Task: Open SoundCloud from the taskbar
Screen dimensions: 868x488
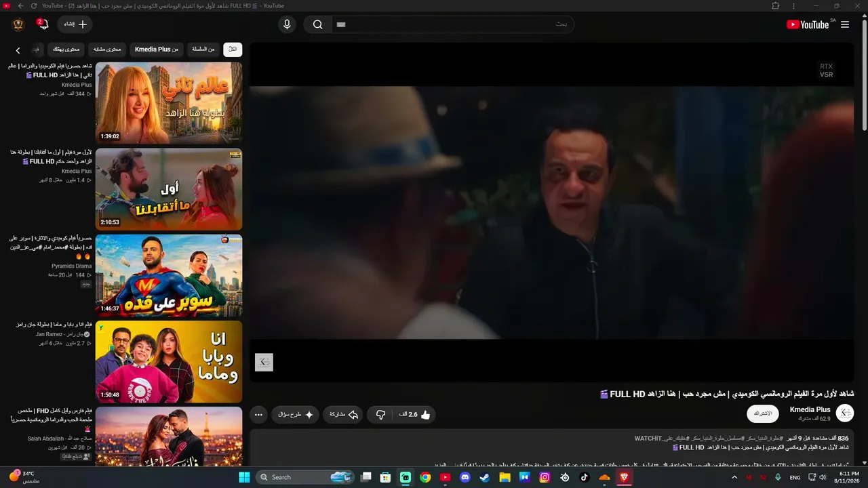Action: click(x=604, y=477)
